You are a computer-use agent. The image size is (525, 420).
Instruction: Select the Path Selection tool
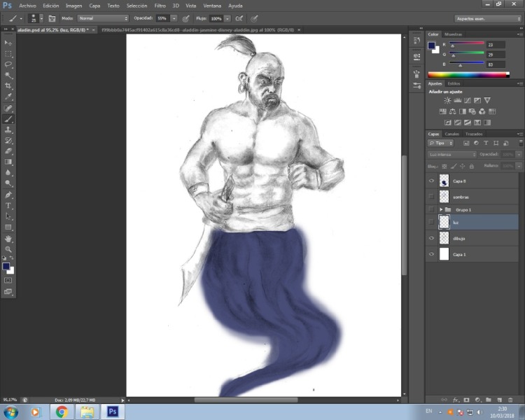coord(8,216)
